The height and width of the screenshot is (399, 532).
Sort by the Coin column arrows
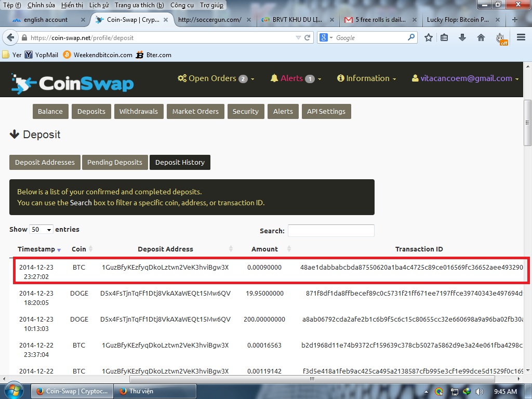coord(90,249)
